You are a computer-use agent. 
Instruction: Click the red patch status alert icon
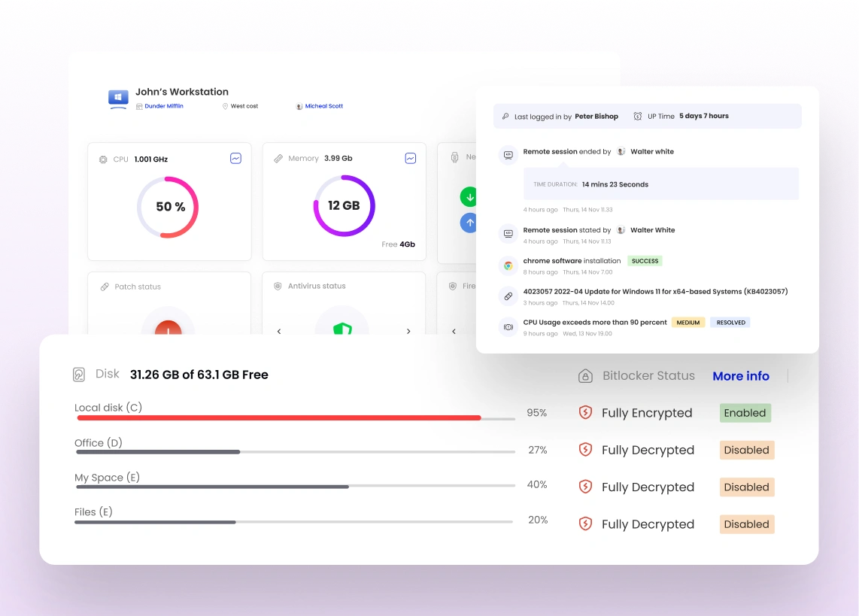[168, 329]
